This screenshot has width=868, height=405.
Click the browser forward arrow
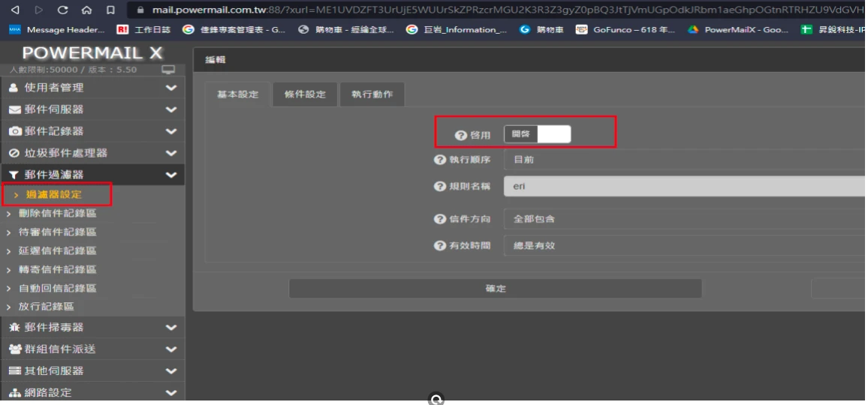pyautogui.click(x=38, y=10)
